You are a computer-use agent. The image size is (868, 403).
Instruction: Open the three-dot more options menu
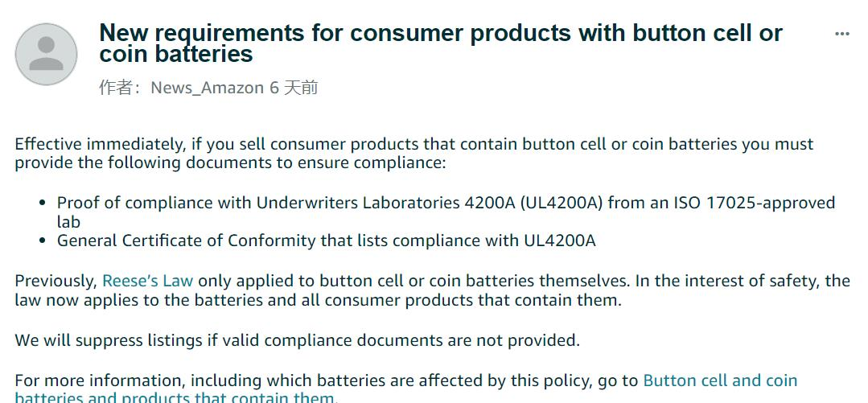coord(841,35)
